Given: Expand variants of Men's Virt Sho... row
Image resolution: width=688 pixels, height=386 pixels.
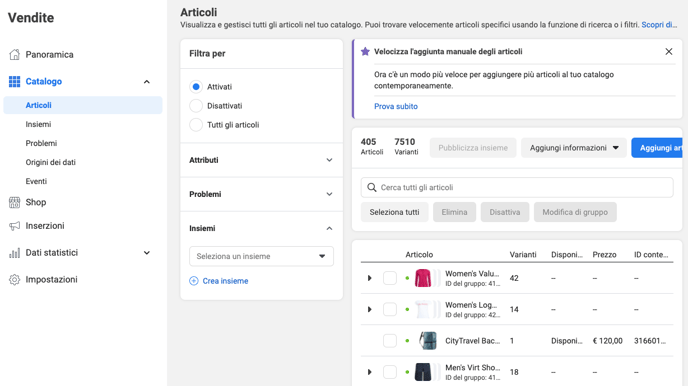Looking at the screenshot, I should [369, 372].
